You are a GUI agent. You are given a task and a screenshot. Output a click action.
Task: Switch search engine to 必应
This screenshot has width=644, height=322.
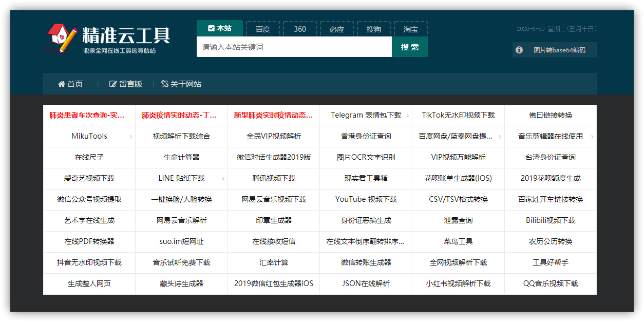[337, 29]
